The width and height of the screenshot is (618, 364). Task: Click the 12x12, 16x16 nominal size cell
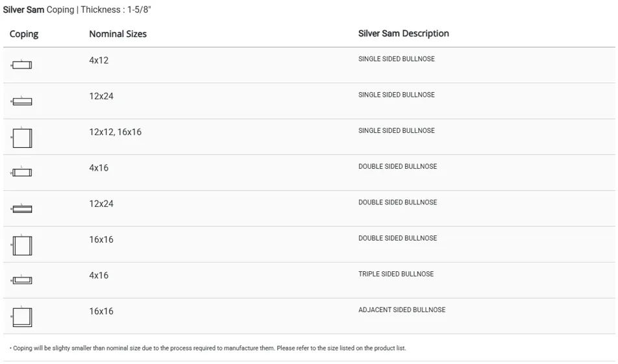click(115, 132)
